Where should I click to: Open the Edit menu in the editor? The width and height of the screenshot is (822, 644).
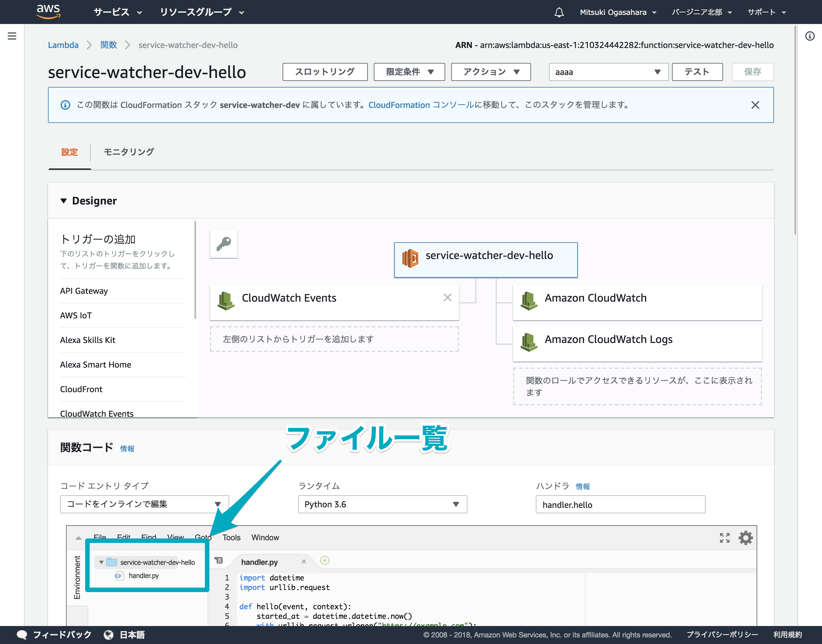(x=124, y=537)
